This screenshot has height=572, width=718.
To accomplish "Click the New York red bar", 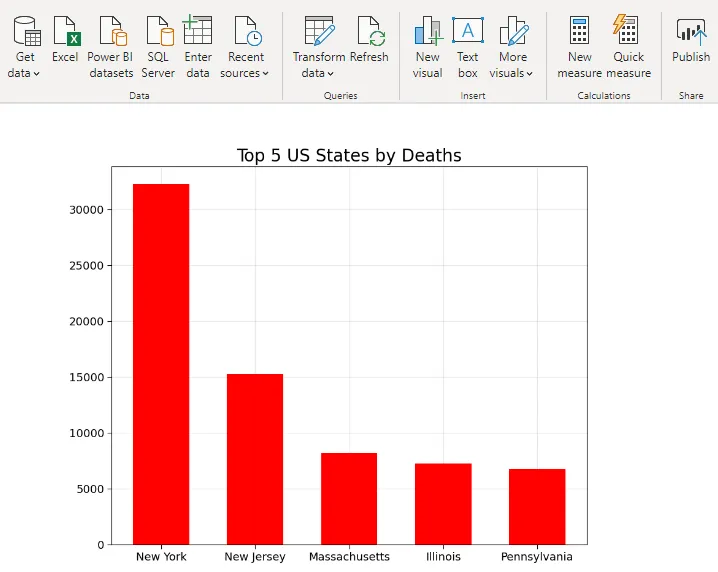I will (x=161, y=365).
